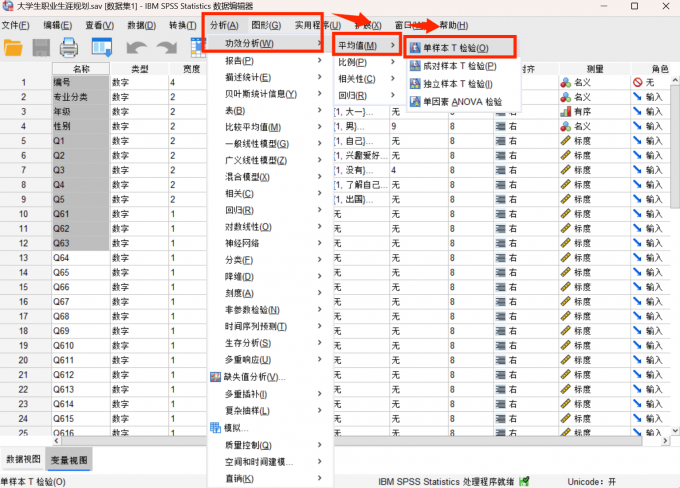Screen dimensions: 680x488
Task: Click the 输入 role arrow for 专业分类 row
Action: (637, 97)
